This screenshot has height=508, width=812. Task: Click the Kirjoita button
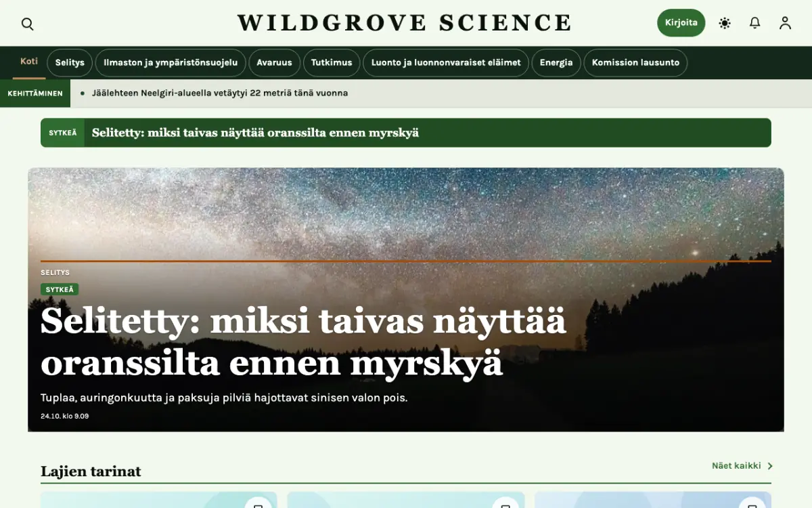point(681,23)
